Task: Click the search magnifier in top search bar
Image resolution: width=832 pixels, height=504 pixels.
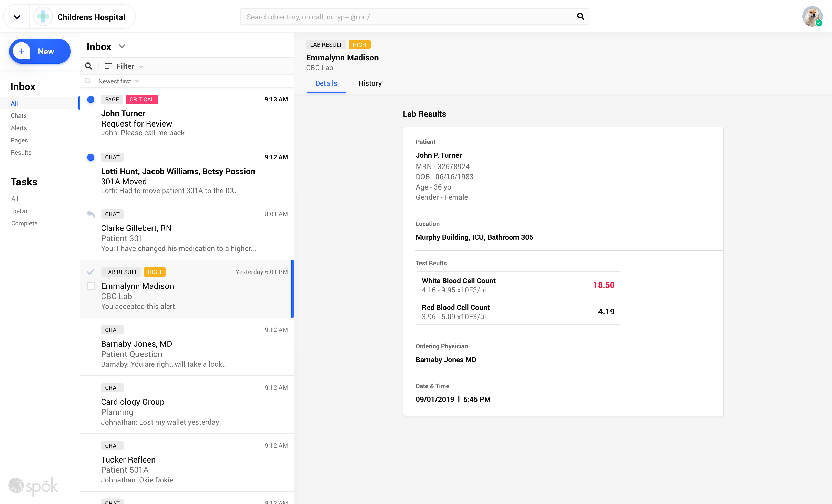Action: 581,17
